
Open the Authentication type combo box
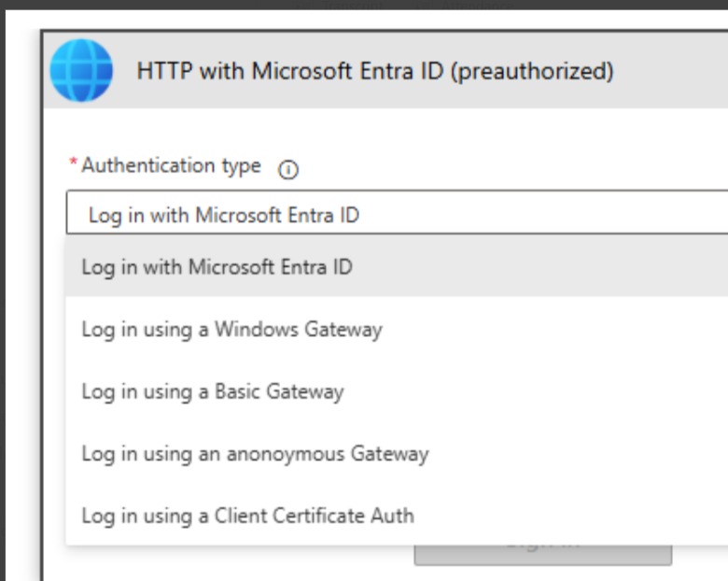tap(397, 212)
